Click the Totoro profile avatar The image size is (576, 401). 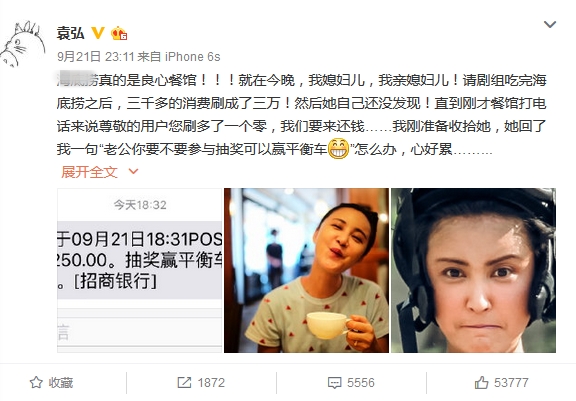tap(23, 44)
